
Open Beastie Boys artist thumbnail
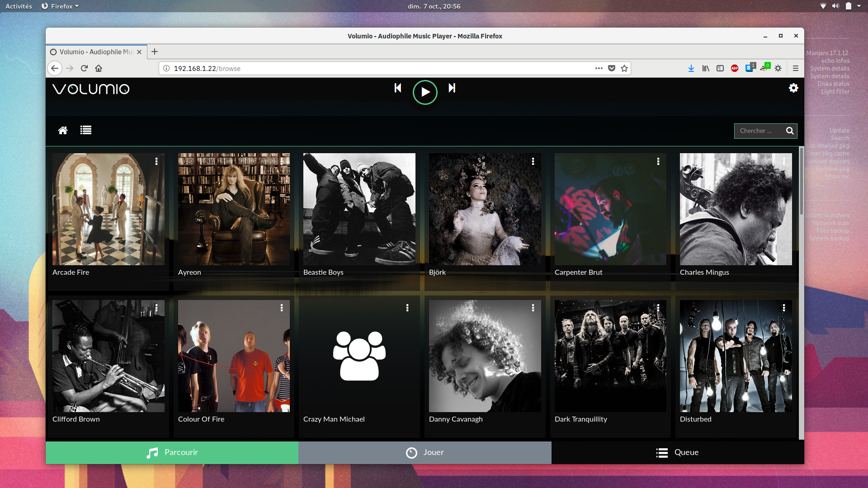click(x=359, y=209)
